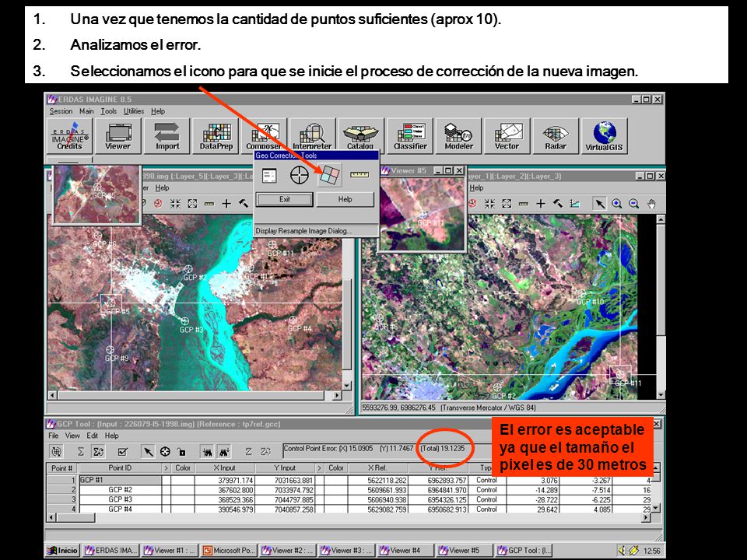Click the binoculars with arrow icon in GCP Tool
The image size is (747, 560).
[x=224, y=451]
